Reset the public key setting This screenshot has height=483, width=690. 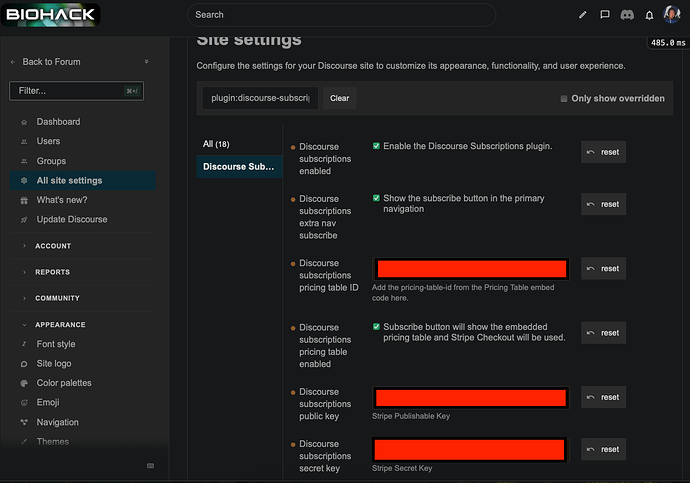pos(603,397)
